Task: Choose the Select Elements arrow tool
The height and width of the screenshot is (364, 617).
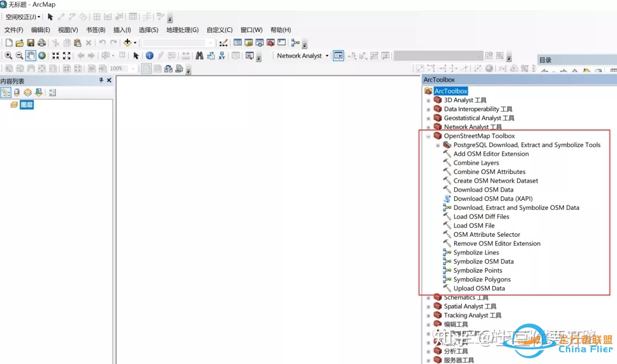Action: coord(136,56)
